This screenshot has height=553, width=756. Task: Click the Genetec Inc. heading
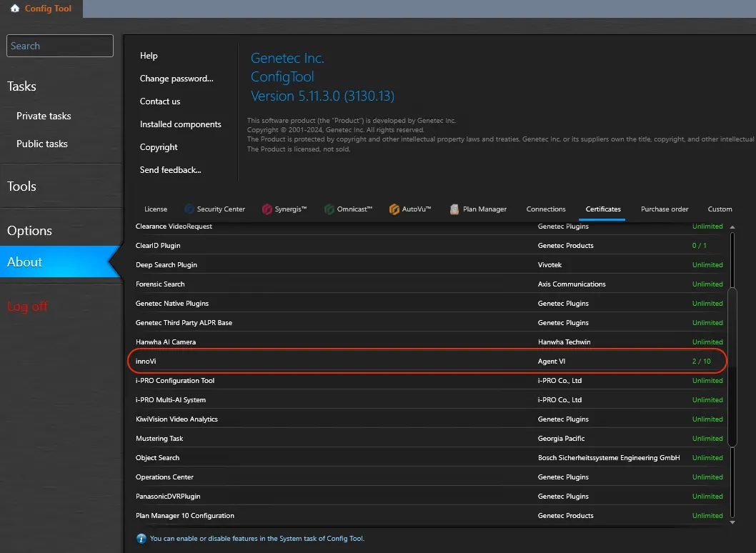[x=287, y=58]
